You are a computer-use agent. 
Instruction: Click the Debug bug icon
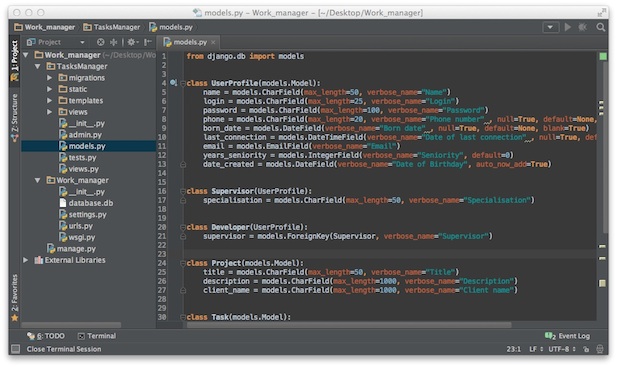click(582, 27)
